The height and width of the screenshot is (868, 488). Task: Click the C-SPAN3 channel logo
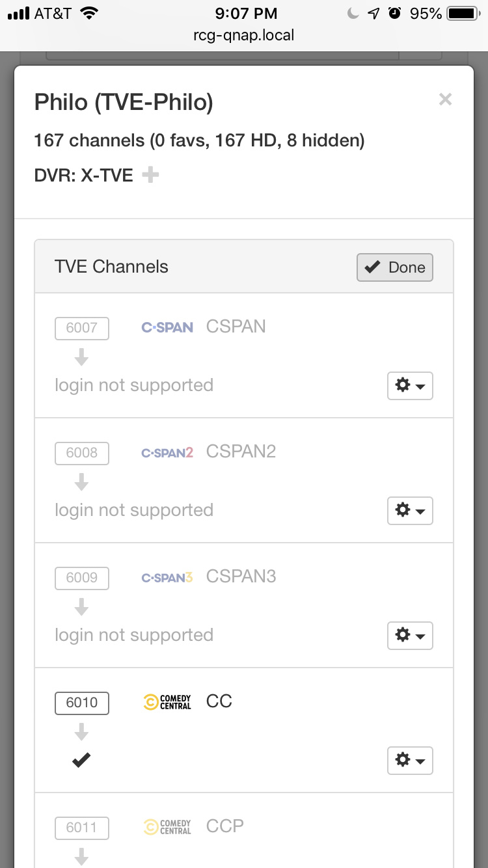(167, 577)
